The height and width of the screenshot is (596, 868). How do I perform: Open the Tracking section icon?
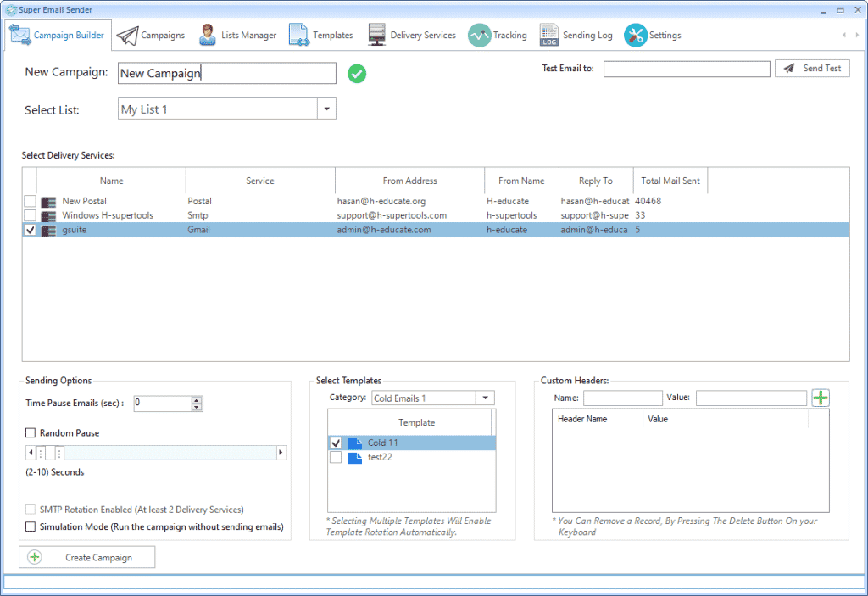pyautogui.click(x=481, y=35)
